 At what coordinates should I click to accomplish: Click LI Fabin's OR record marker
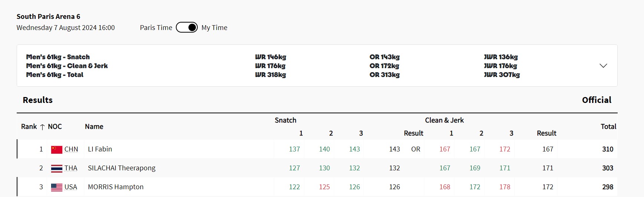pos(415,149)
